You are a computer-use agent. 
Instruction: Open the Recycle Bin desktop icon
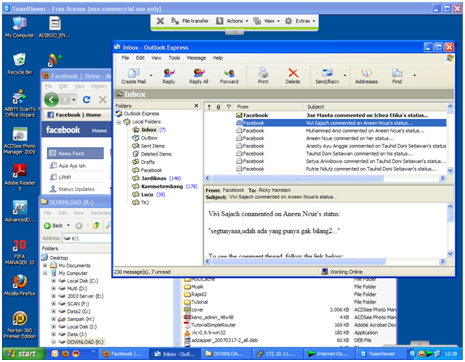click(x=20, y=64)
